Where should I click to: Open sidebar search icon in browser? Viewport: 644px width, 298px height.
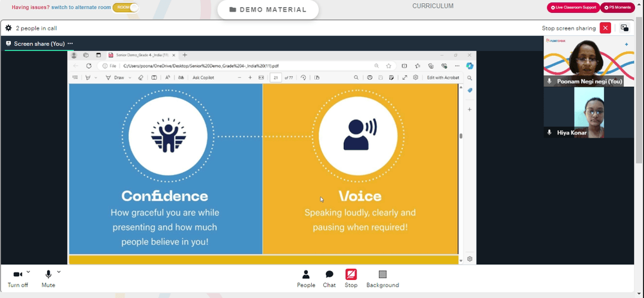(470, 78)
